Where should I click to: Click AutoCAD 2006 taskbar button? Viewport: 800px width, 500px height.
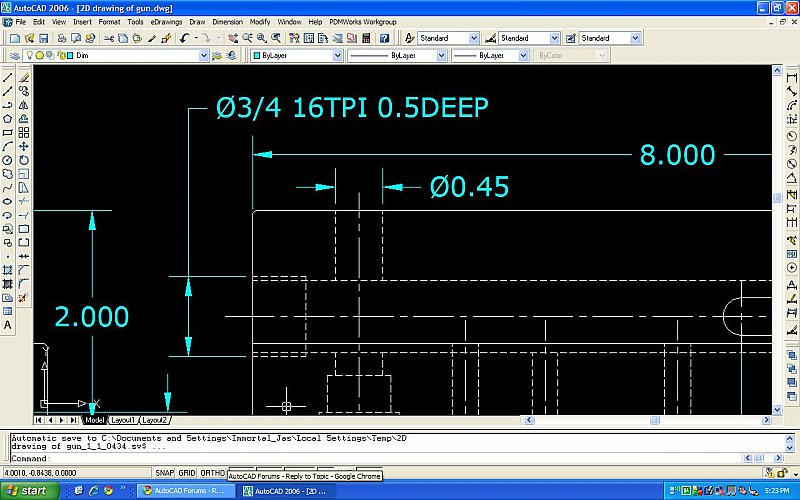coord(287,491)
